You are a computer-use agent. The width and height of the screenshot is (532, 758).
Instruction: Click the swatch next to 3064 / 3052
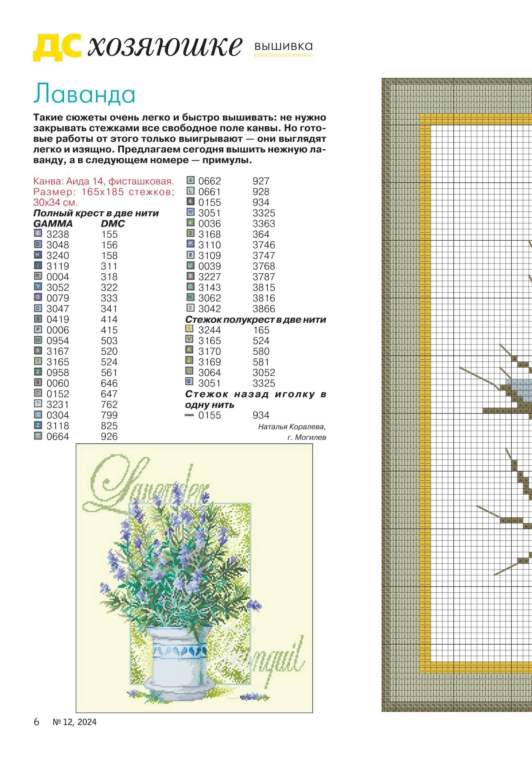point(189,371)
